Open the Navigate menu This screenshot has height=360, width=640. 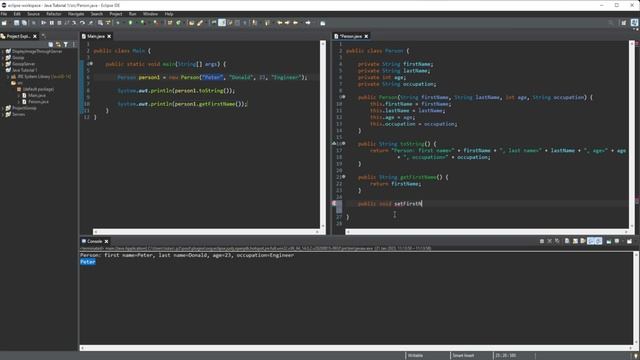pyautogui.click(x=76, y=14)
